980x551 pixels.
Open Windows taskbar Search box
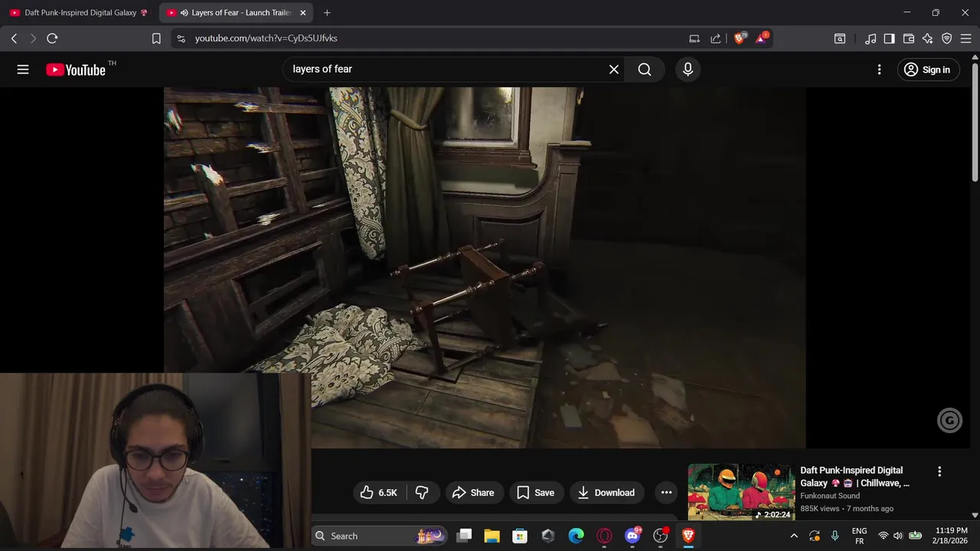coord(381,536)
